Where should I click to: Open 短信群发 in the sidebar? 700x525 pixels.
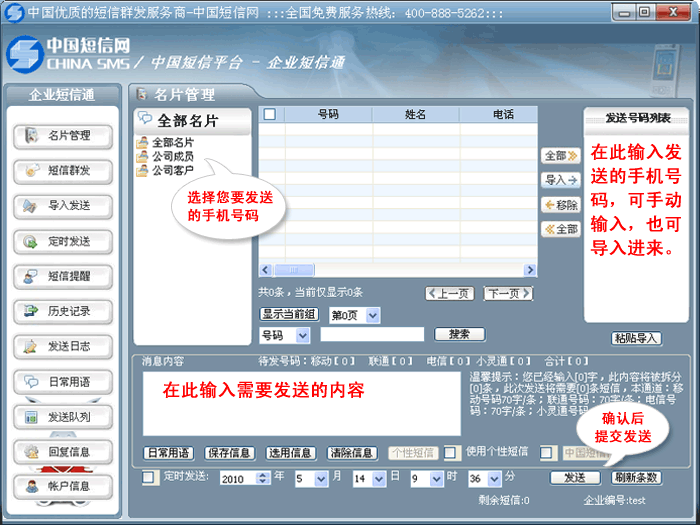click(x=63, y=171)
